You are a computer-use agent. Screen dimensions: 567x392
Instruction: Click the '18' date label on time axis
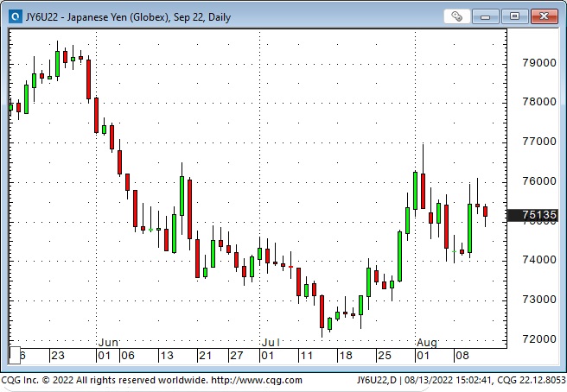[x=346, y=356]
